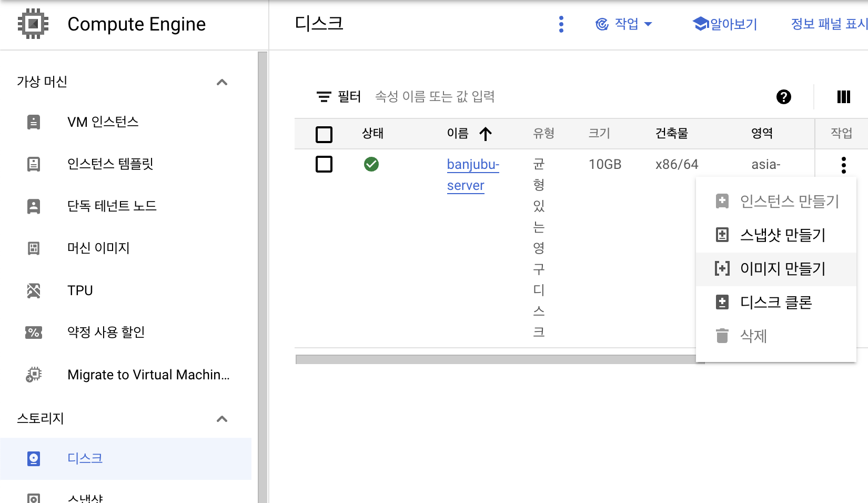Click the 10GB size cell
The width and height of the screenshot is (868, 503).
coord(605,165)
